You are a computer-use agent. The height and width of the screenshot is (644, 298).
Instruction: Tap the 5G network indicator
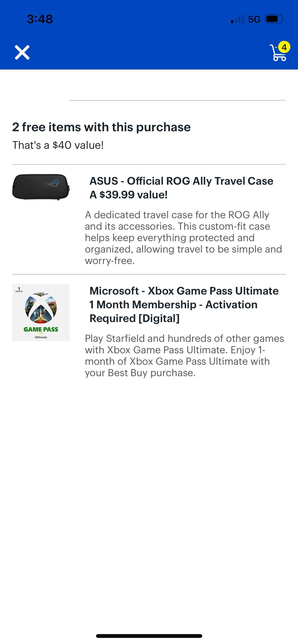254,19
